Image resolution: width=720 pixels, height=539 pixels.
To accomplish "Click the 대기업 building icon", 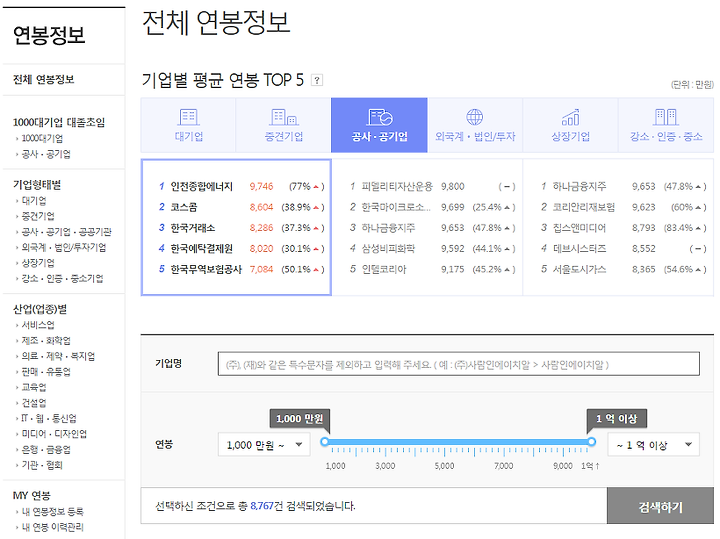I will click(188, 117).
